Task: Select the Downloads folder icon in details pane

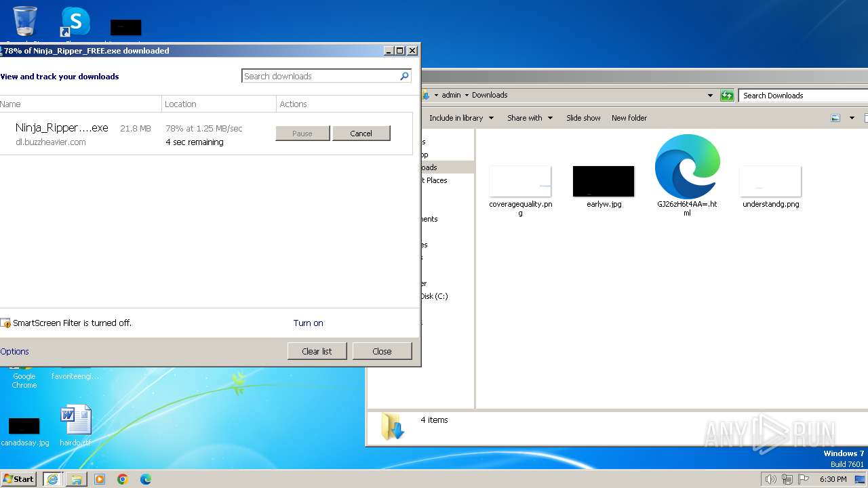Action: coord(393,426)
